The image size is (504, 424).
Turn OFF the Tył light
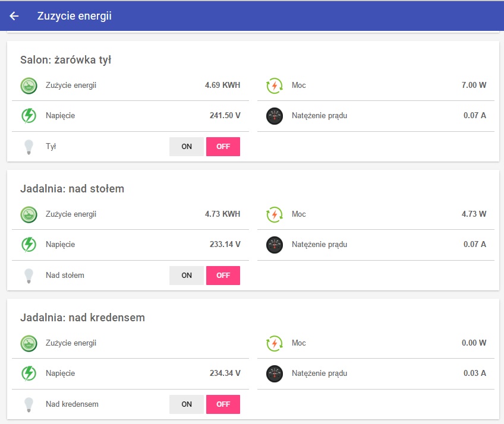pyautogui.click(x=223, y=147)
